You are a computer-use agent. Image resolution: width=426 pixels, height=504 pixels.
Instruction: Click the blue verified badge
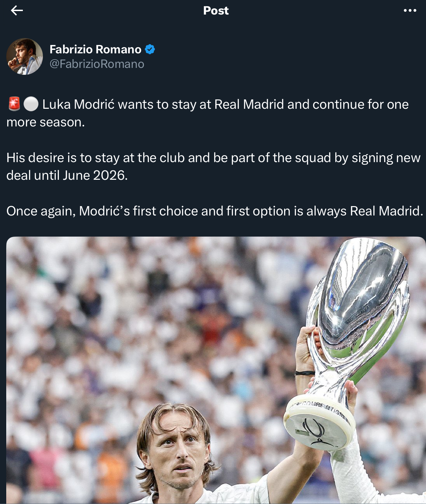(150, 50)
